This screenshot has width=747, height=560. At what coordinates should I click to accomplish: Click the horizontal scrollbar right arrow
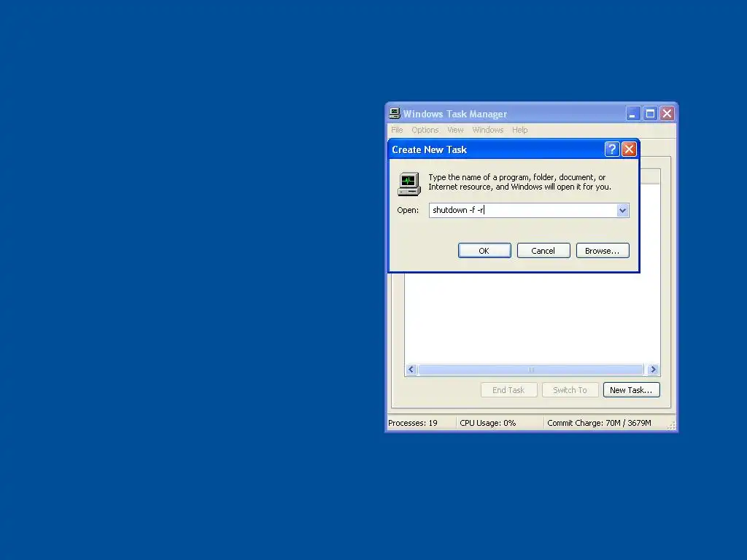coord(653,370)
